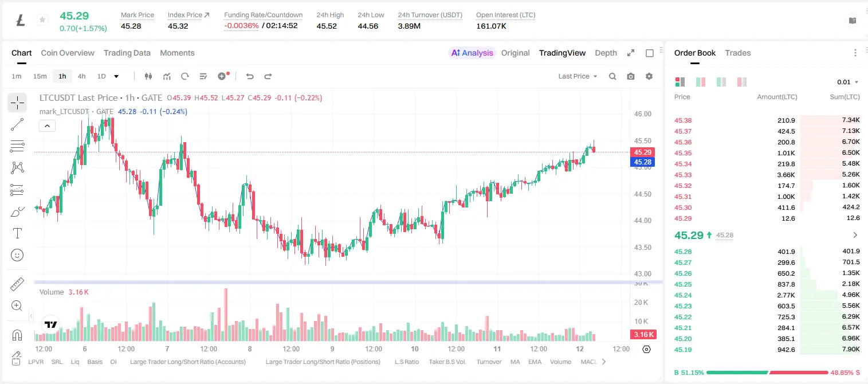Open the candlestick chart type icon
The width and height of the screenshot is (868, 384).
149,76
